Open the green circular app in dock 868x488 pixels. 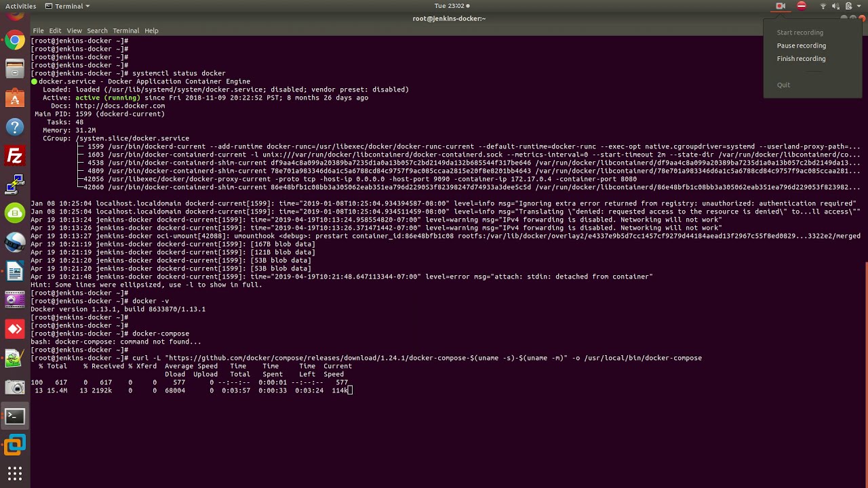coord(15,213)
